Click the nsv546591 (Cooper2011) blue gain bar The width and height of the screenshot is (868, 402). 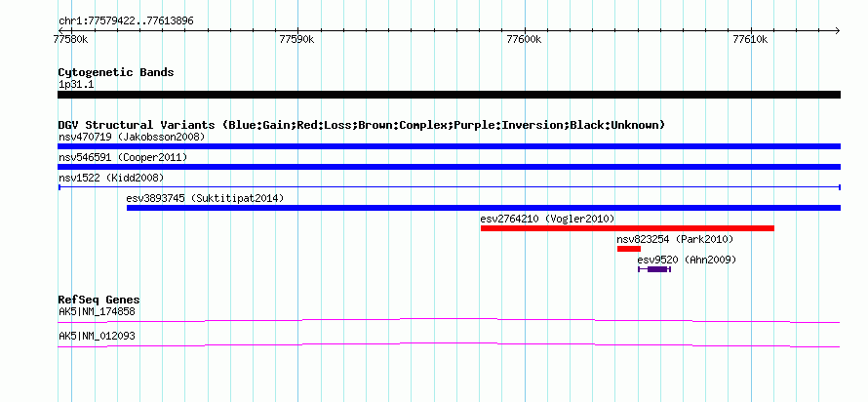(449, 167)
